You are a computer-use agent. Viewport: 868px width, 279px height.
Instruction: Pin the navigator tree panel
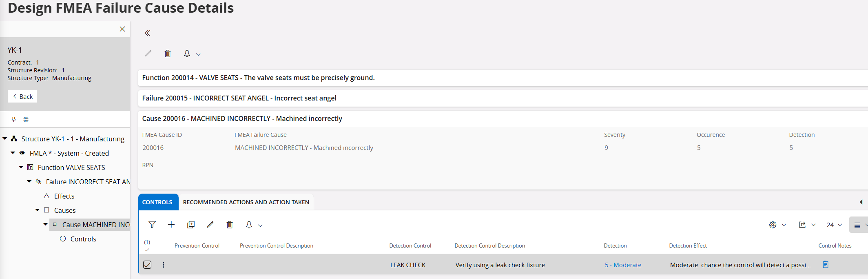[13, 119]
